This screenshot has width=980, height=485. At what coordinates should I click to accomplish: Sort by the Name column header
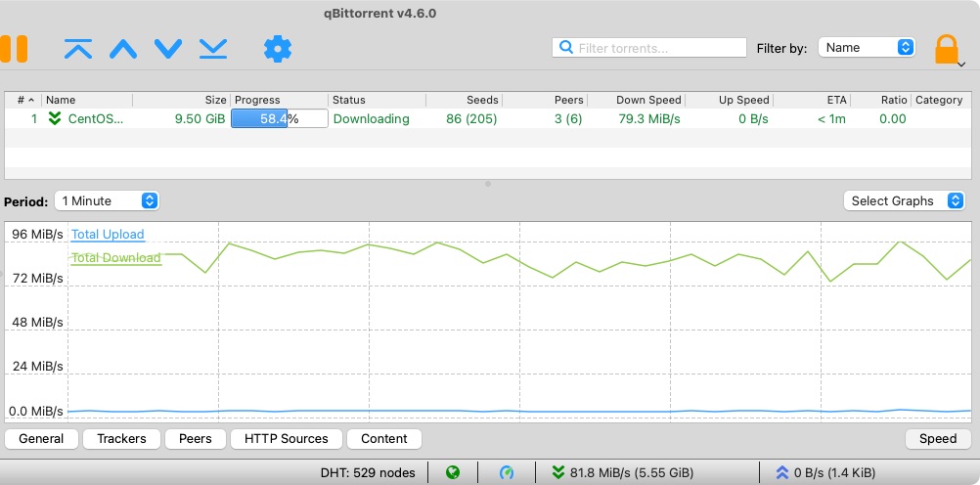87,100
